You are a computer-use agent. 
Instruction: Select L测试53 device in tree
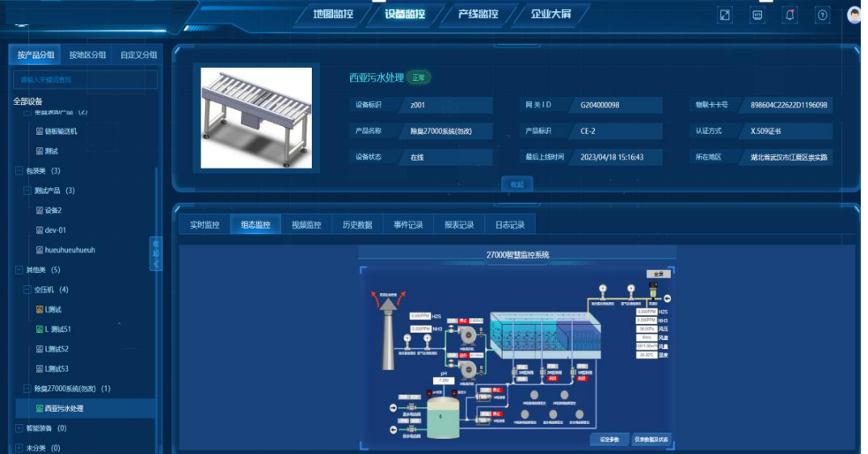(57, 368)
